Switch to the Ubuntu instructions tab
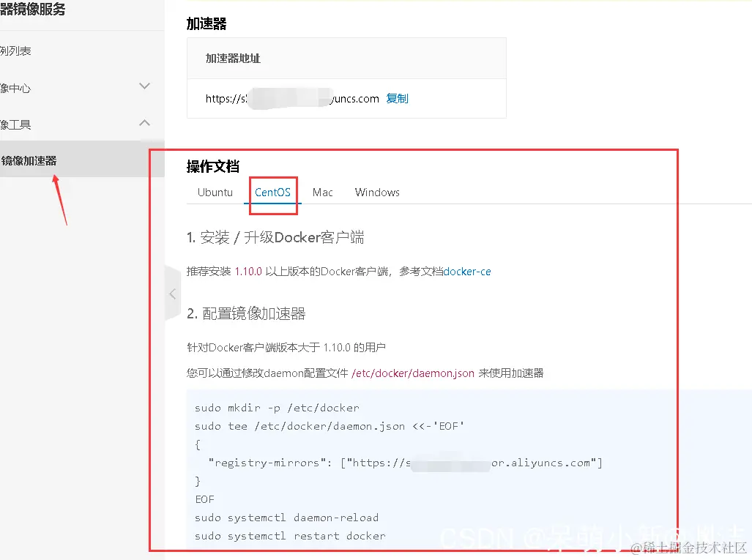 pyautogui.click(x=214, y=192)
